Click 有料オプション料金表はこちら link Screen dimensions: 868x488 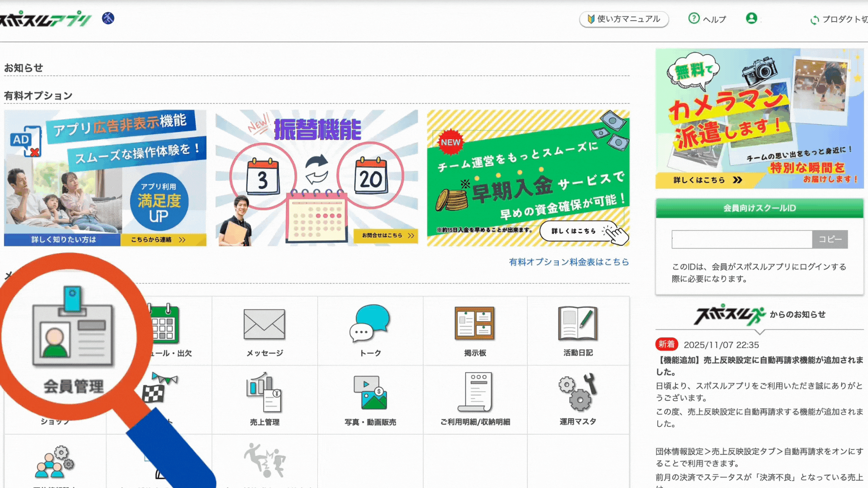[x=569, y=262]
